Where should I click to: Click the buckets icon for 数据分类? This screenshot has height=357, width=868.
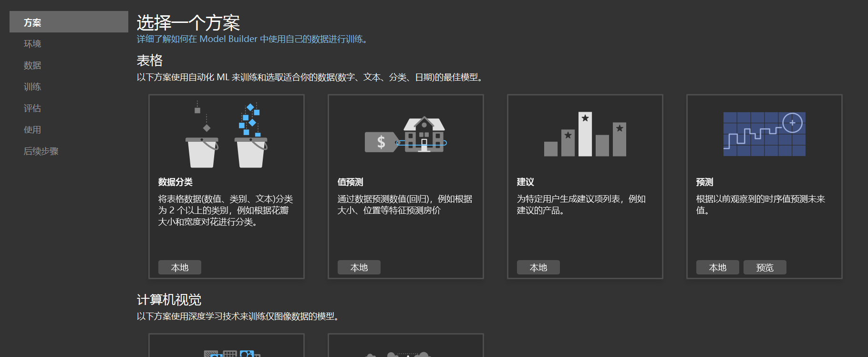click(x=227, y=134)
